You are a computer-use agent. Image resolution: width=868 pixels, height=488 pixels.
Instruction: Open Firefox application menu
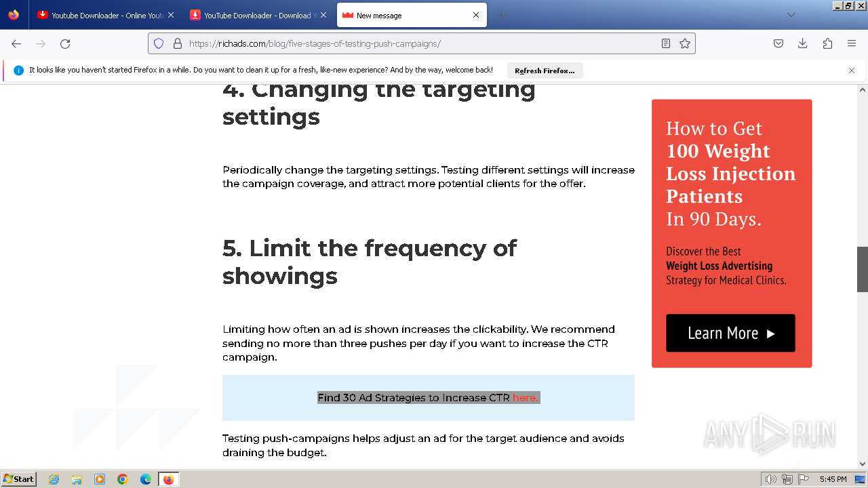click(x=852, y=43)
